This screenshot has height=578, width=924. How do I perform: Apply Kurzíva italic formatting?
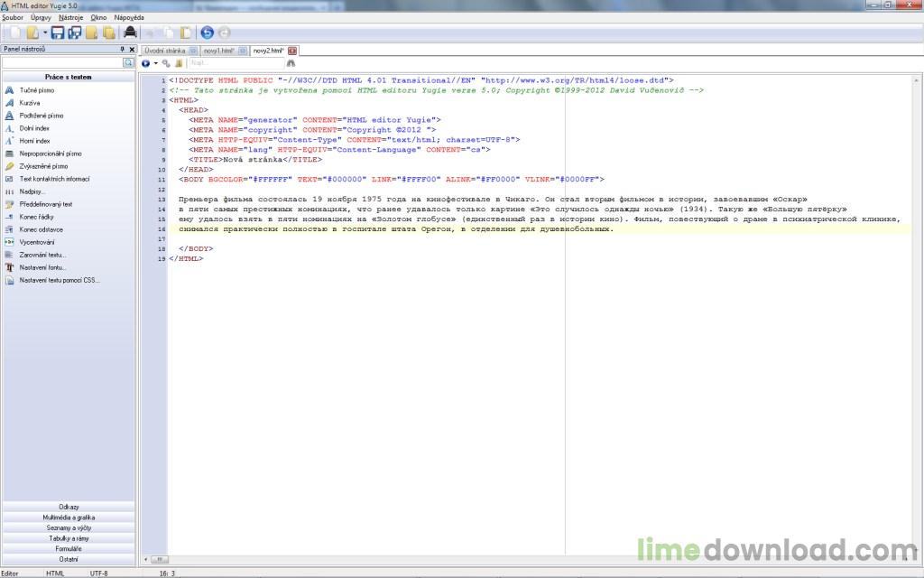[30, 103]
